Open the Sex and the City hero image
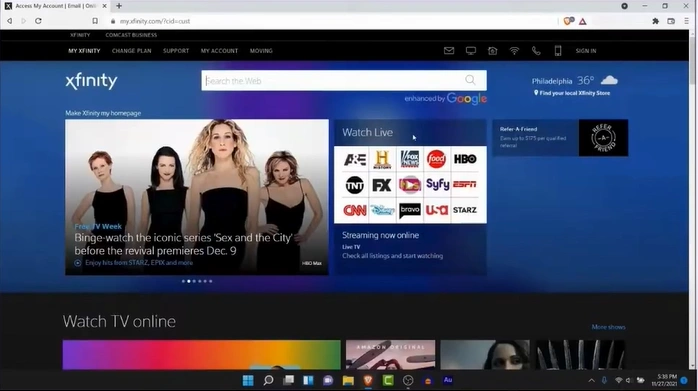This screenshot has width=698, height=391. [x=197, y=197]
